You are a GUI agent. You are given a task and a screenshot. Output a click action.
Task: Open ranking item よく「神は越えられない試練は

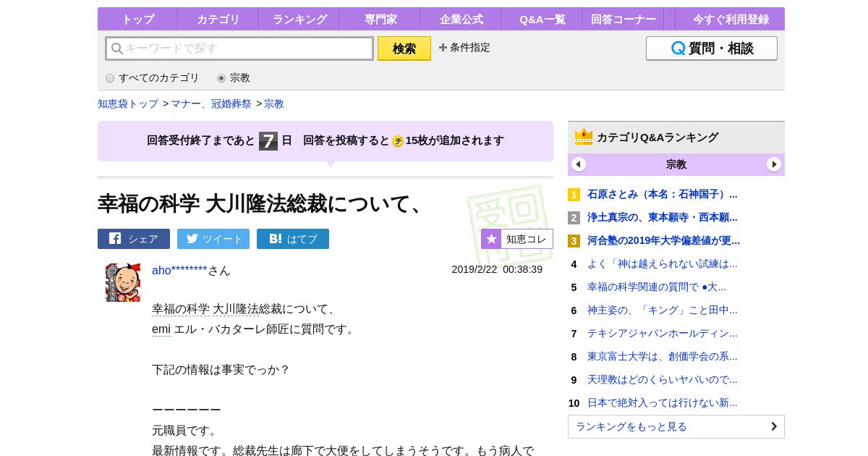click(x=663, y=263)
